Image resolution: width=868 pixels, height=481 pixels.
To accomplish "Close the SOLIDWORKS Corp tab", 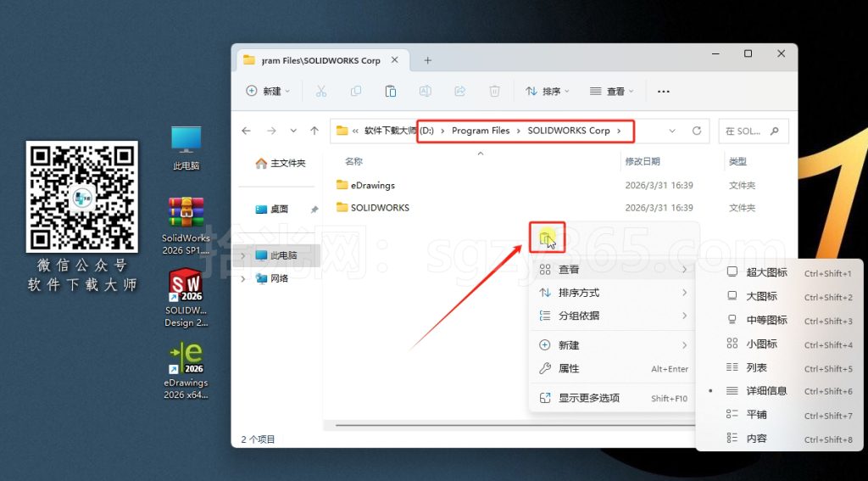I will click(x=395, y=60).
